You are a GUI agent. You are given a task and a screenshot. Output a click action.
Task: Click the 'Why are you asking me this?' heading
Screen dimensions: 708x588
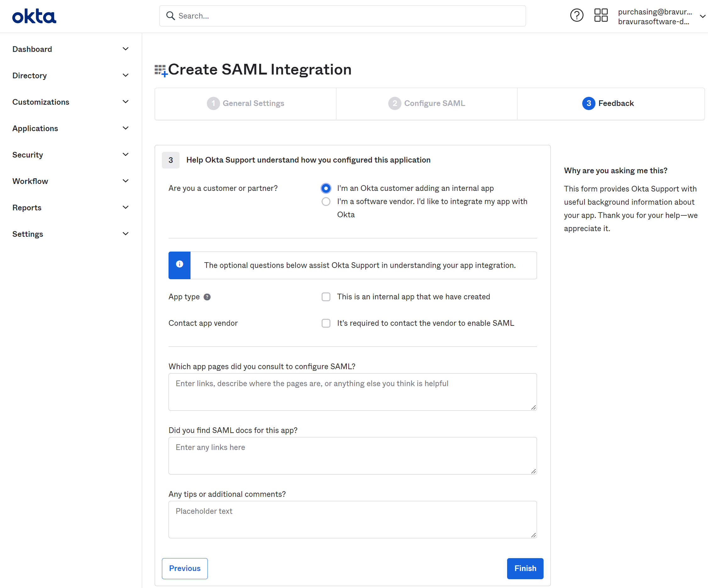[616, 171]
